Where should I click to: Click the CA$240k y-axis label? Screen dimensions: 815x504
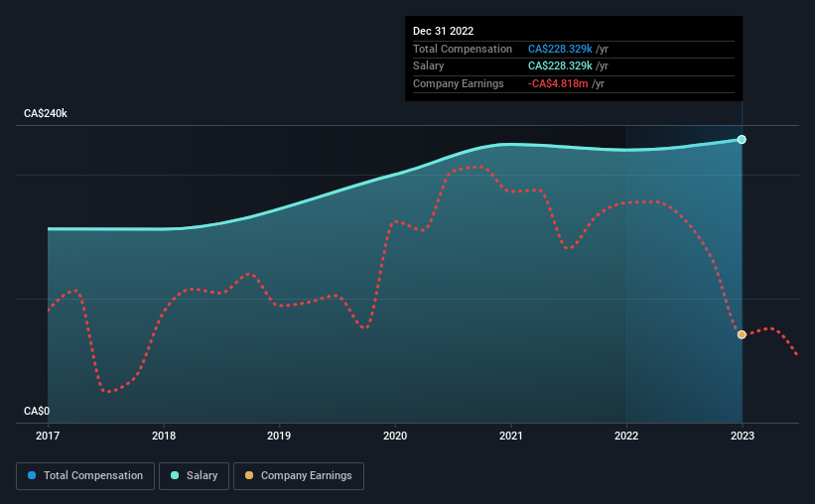pyautogui.click(x=46, y=113)
